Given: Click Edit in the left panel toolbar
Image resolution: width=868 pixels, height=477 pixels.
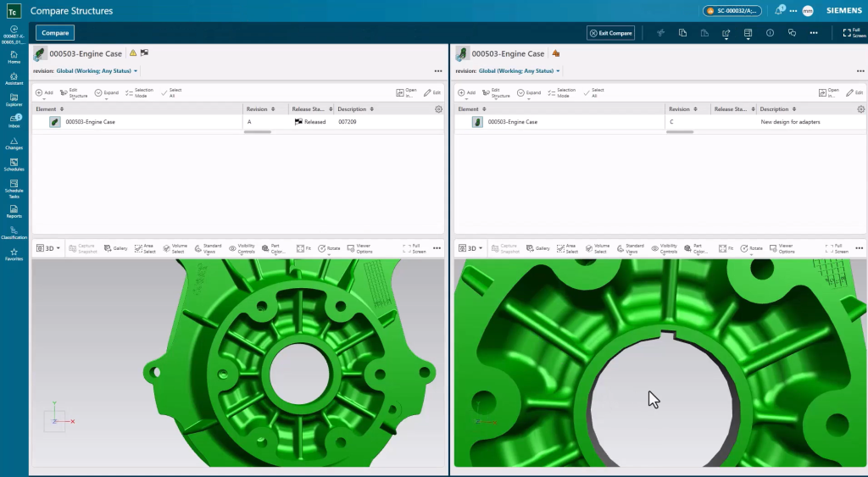Looking at the screenshot, I should (432, 93).
